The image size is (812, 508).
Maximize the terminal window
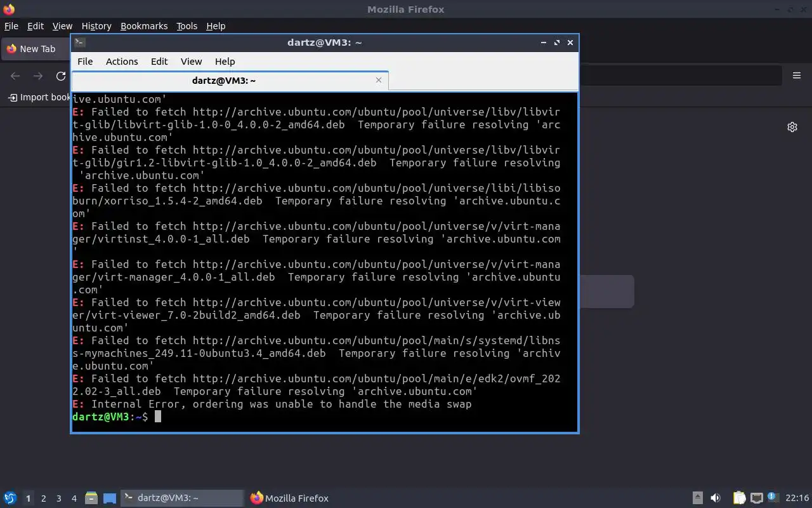click(557, 43)
